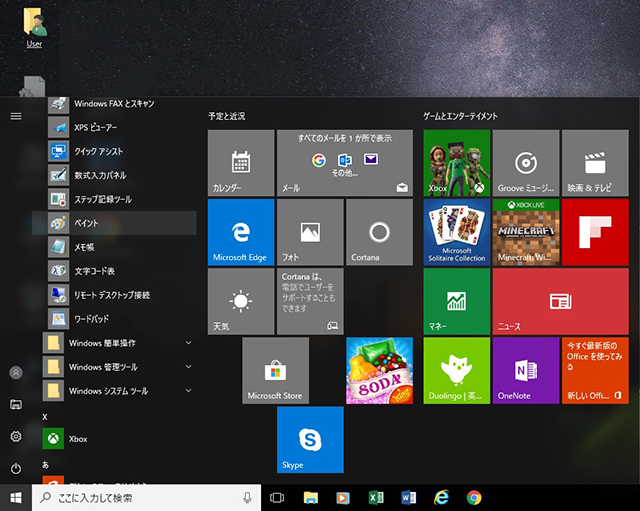Open the Microsoft Store tile
This screenshot has height=511, width=640.
275,370
